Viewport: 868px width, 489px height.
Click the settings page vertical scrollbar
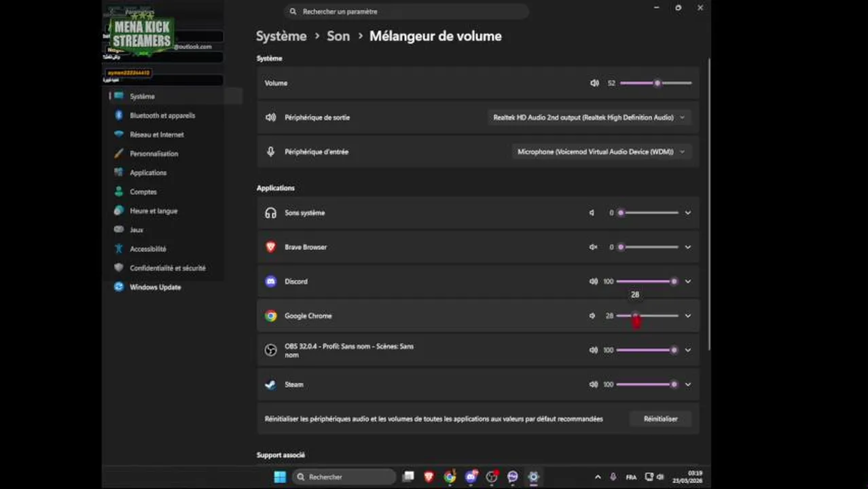[x=709, y=204]
